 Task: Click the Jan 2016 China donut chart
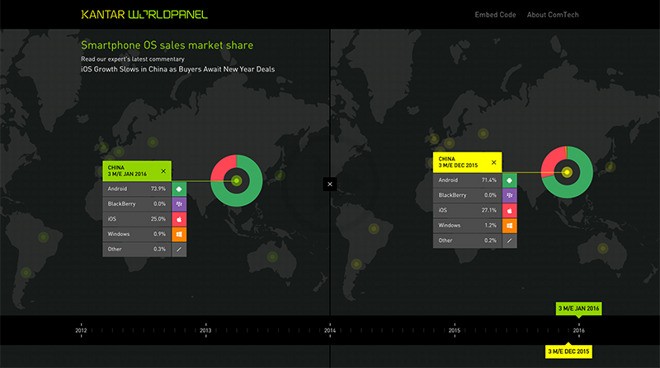[237, 181]
